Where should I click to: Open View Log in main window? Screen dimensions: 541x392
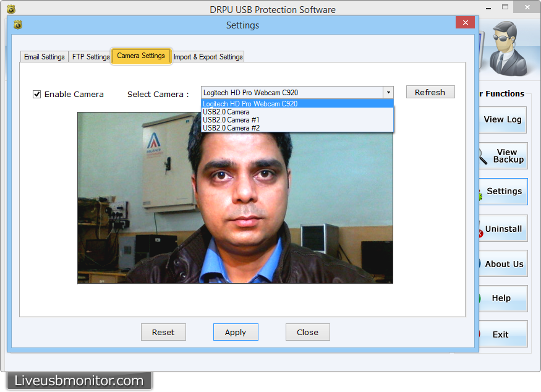click(x=503, y=120)
